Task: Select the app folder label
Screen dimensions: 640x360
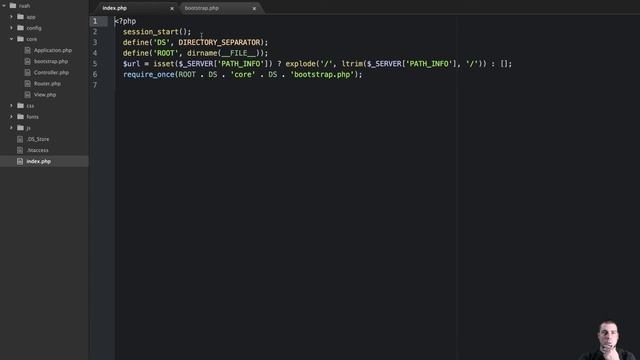Action: (x=31, y=17)
